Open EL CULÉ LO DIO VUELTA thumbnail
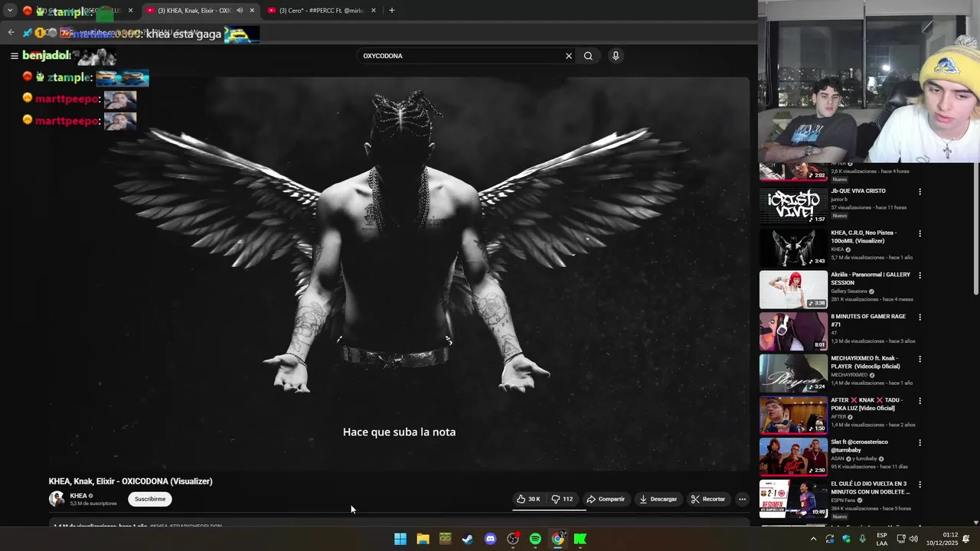980x551 pixels. click(793, 498)
